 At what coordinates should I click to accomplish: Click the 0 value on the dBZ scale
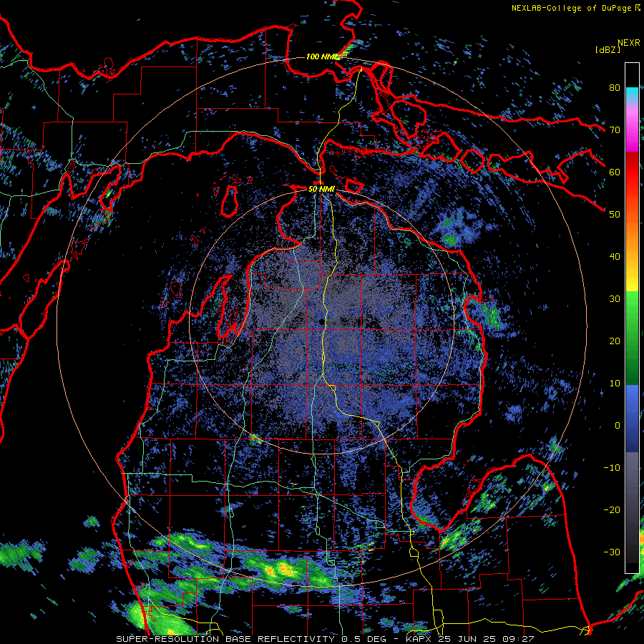click(618, 426)
